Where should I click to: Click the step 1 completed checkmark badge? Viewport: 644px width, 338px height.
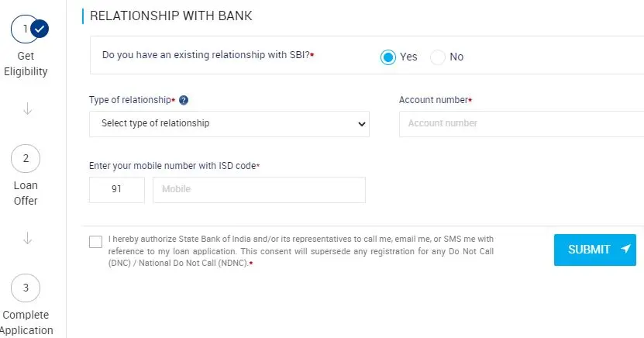point(40,29)
